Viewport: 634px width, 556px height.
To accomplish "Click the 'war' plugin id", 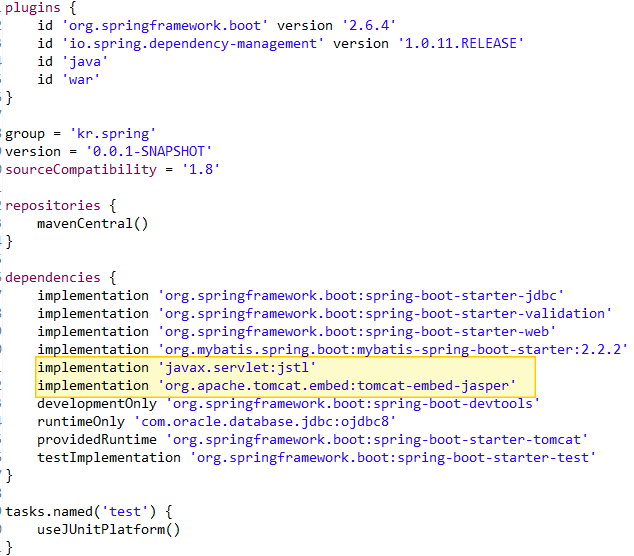I will pyautogui.click(x=81, y=80).
